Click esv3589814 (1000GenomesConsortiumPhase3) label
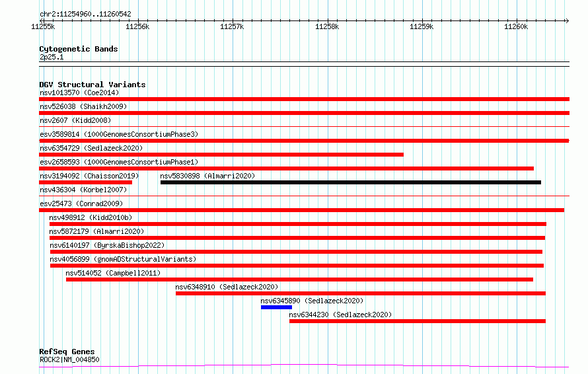588x374 pixels. (x=119, y=134)
